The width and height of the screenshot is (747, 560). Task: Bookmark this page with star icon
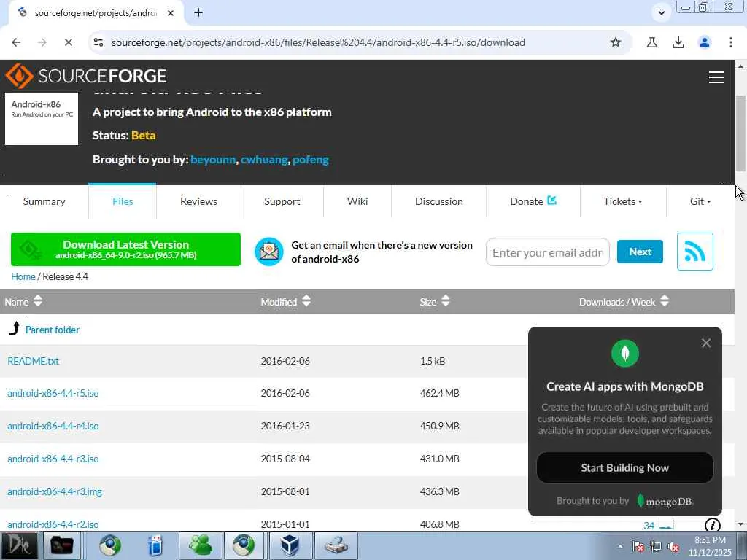(x=616, y=42)
